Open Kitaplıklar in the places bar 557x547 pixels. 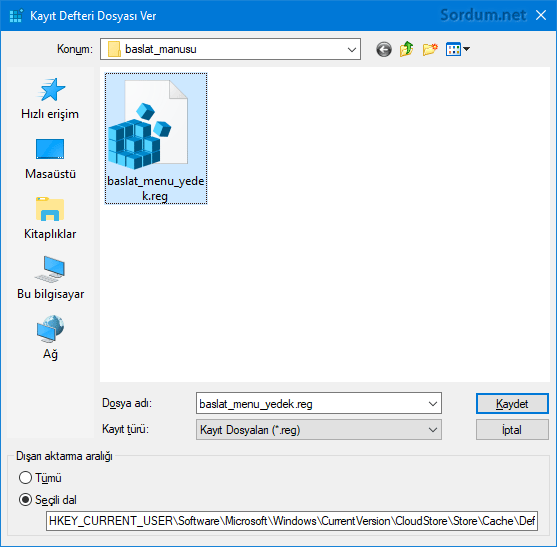point(50,219)
